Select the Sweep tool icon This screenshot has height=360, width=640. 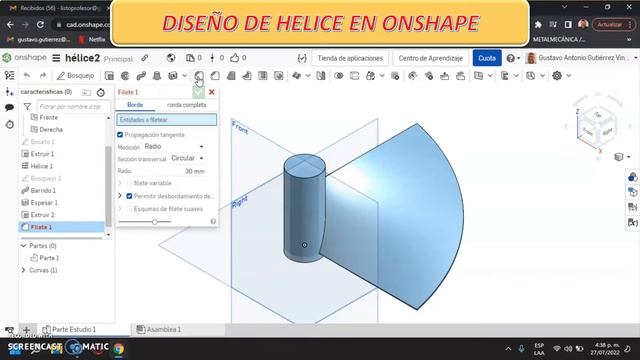(141, 76)
